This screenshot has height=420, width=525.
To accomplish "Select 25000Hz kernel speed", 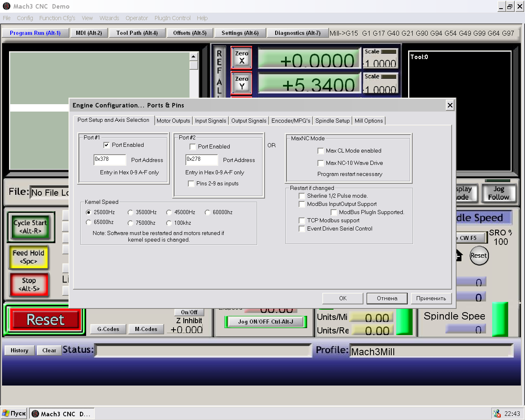I will click(89, 212).
